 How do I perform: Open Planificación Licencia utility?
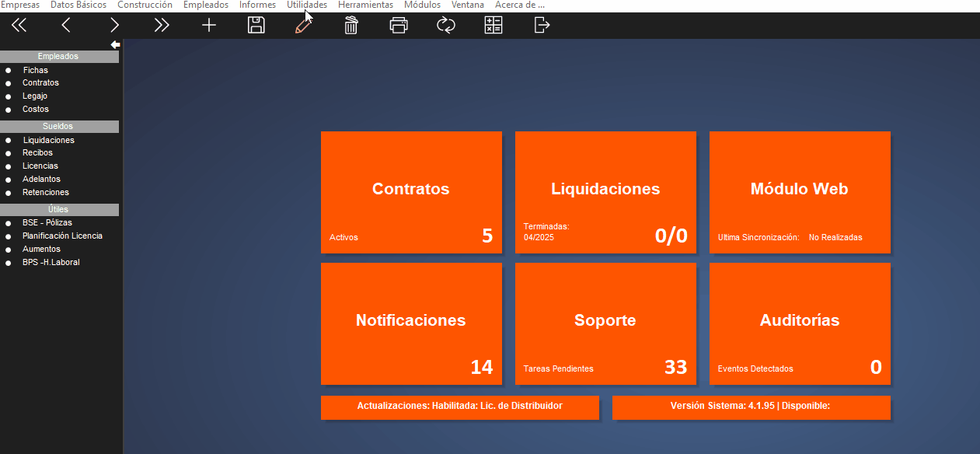point(62,236)
